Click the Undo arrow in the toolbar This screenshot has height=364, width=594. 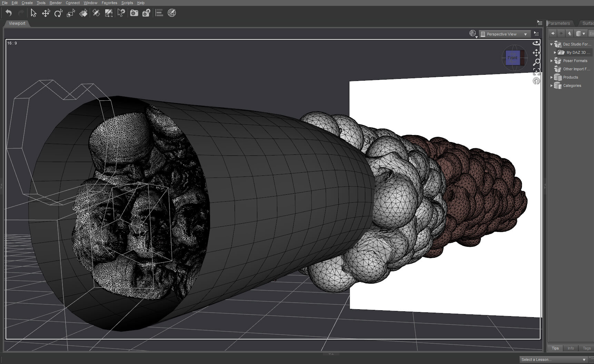[x=9, y=13]
